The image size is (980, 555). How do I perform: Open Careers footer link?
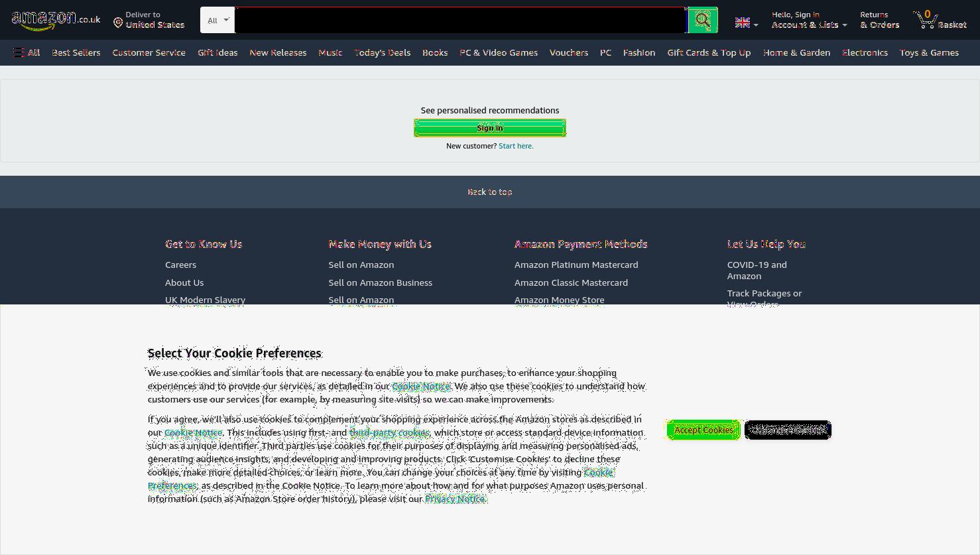180,265
